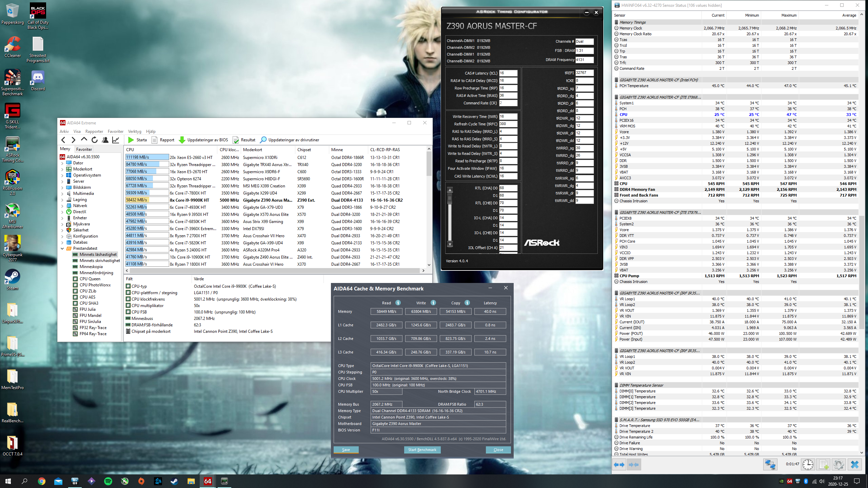The width and height of the screenshot is (868, 488).
Task: Expand the Konfiguration tree node
Action: 62,236
